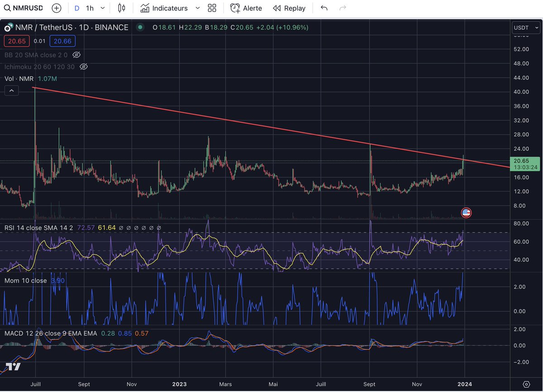Click the NMR coin logo beside title
Viewport: 543px width, 392px height.
8,28
